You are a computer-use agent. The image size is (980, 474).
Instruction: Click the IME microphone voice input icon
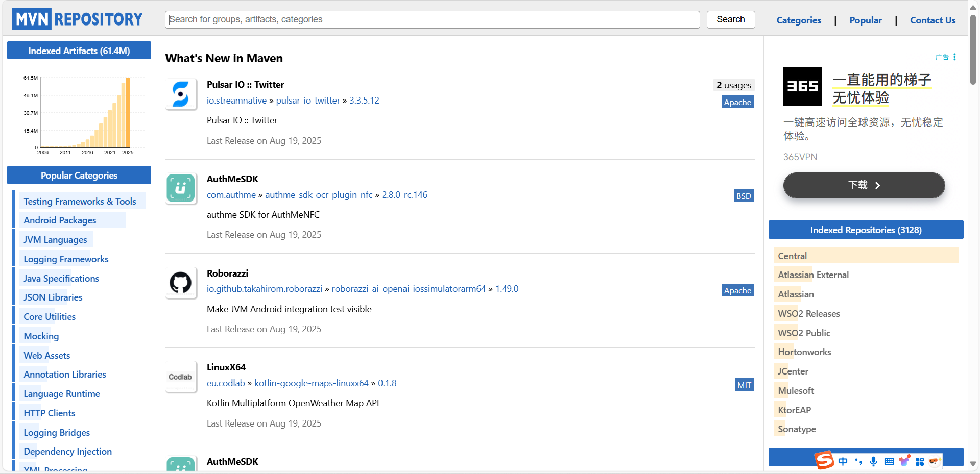[x=874, y=461]
